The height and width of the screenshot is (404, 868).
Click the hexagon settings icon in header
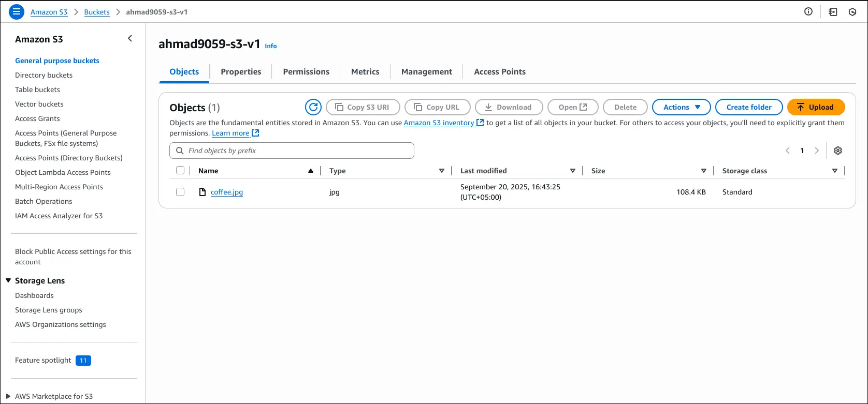pos(852,11)
